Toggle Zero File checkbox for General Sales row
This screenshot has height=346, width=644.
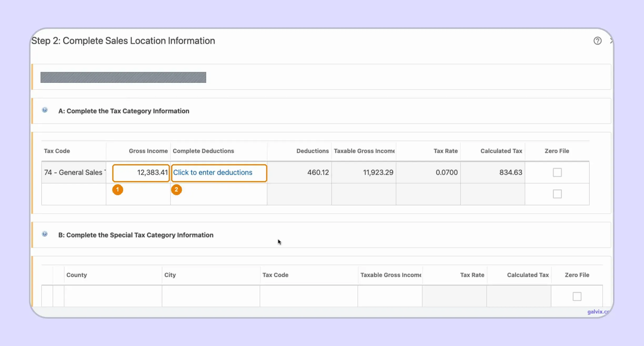(x=557, y=172)
